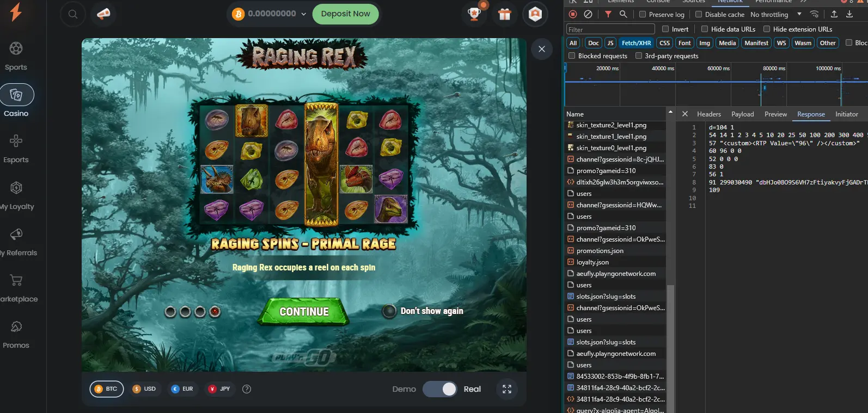Screen dimensions: 868x413
Task: Select the red fourth intro page dot
Action: pos(215,312)
